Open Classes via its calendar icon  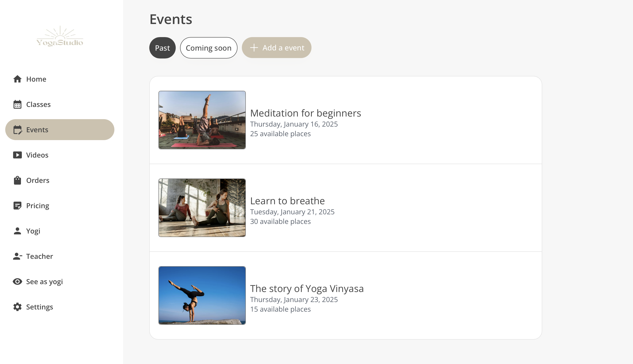tap(17, 104)
